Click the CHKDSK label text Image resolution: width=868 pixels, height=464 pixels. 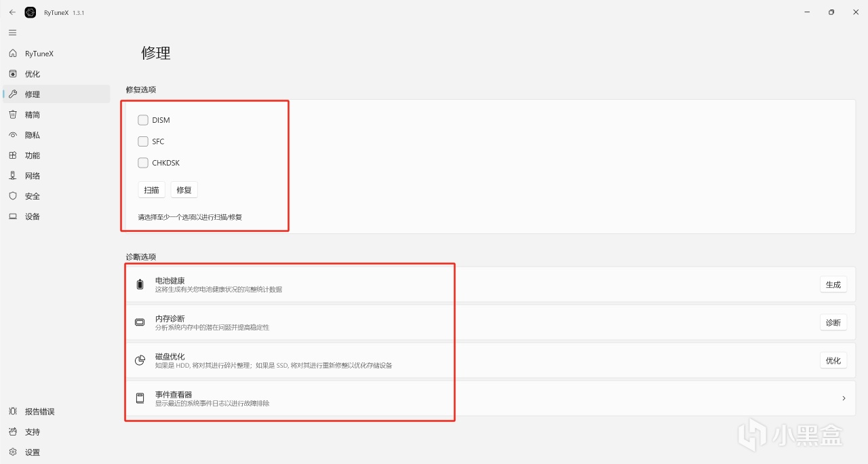(166, 163)
